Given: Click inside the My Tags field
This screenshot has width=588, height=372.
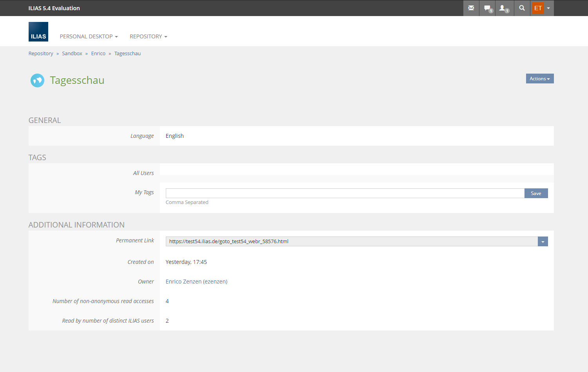Looking at the screenshot, I should tap(345, 193).
